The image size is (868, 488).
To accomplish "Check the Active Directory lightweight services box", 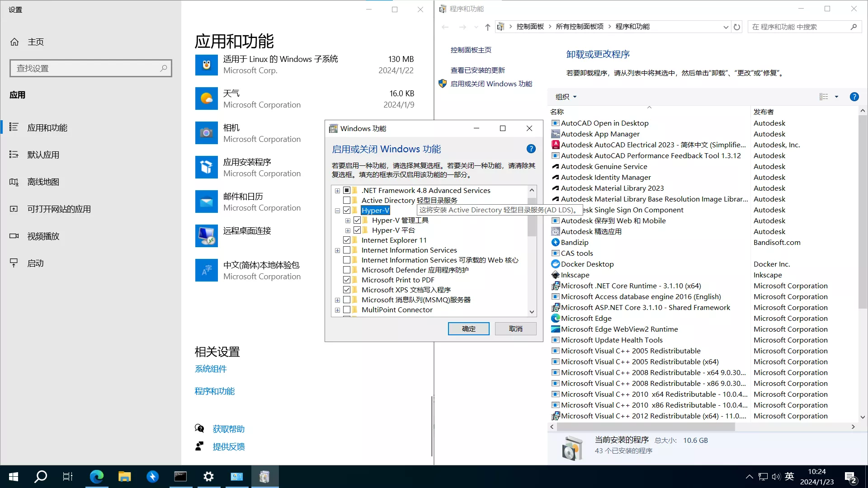I will 347,200.
